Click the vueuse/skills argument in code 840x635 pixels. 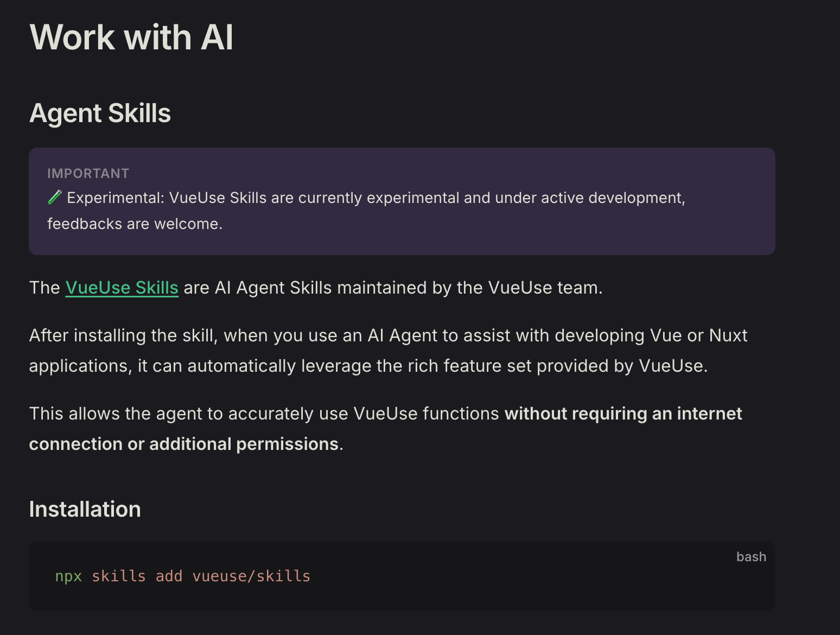[x=251, y=576]
